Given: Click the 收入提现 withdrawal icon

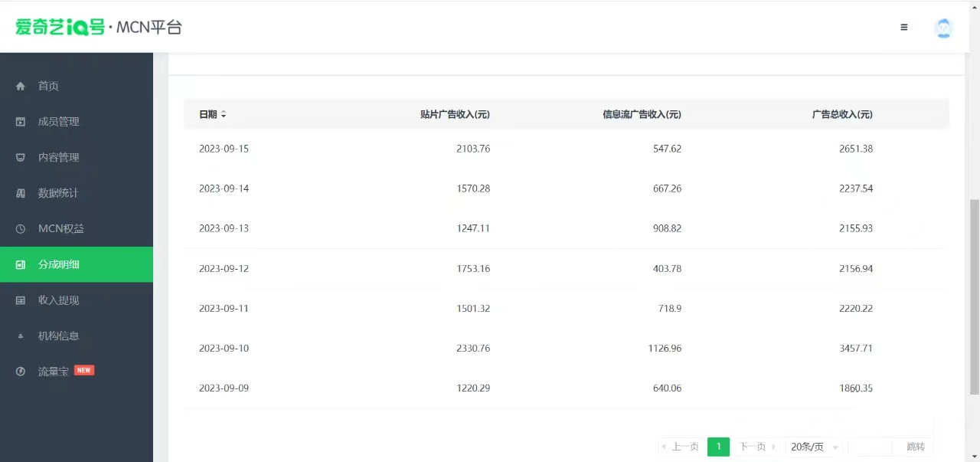Looking at the screenshot, I should [20, 300].
